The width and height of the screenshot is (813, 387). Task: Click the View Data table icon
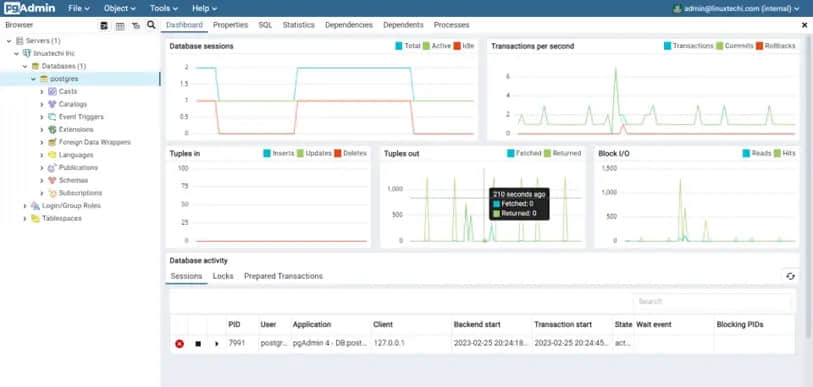tap(120, 25)
